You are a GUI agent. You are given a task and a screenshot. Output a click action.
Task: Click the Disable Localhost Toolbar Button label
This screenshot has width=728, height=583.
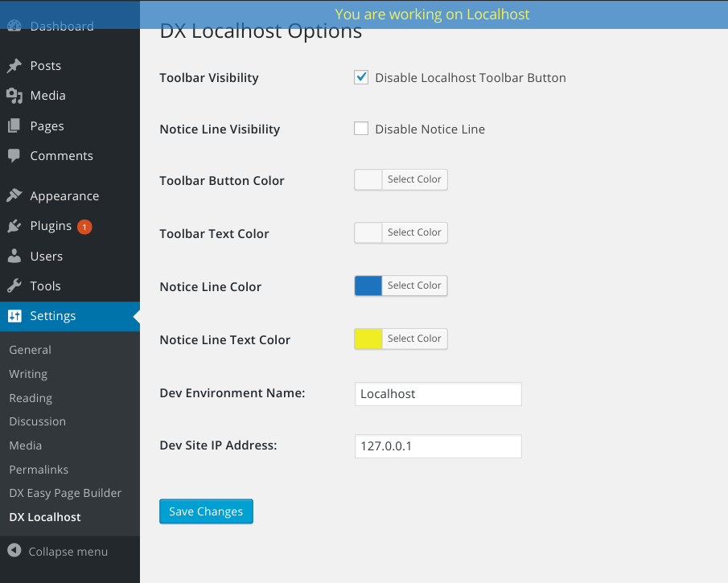(x=471, y=78)
